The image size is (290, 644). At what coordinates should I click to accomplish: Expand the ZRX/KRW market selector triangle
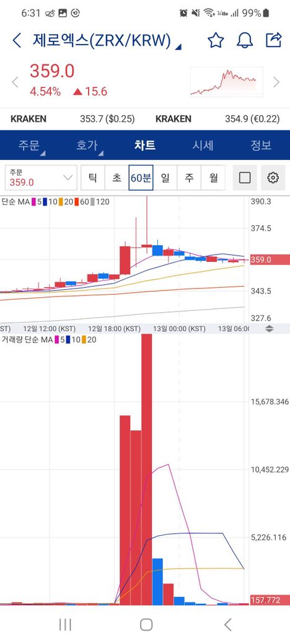(178, 47)
